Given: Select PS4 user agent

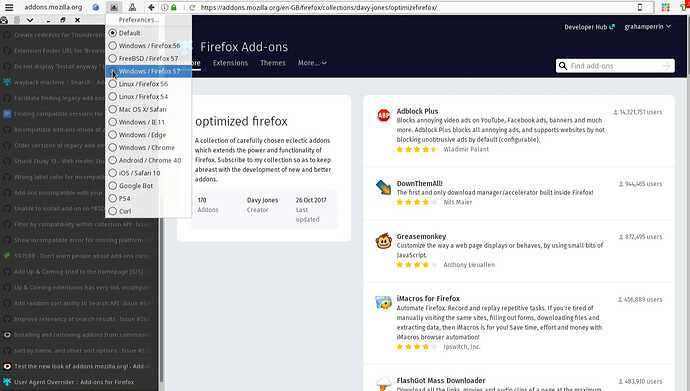Looking at the screenshot, I should coord(148,199).
